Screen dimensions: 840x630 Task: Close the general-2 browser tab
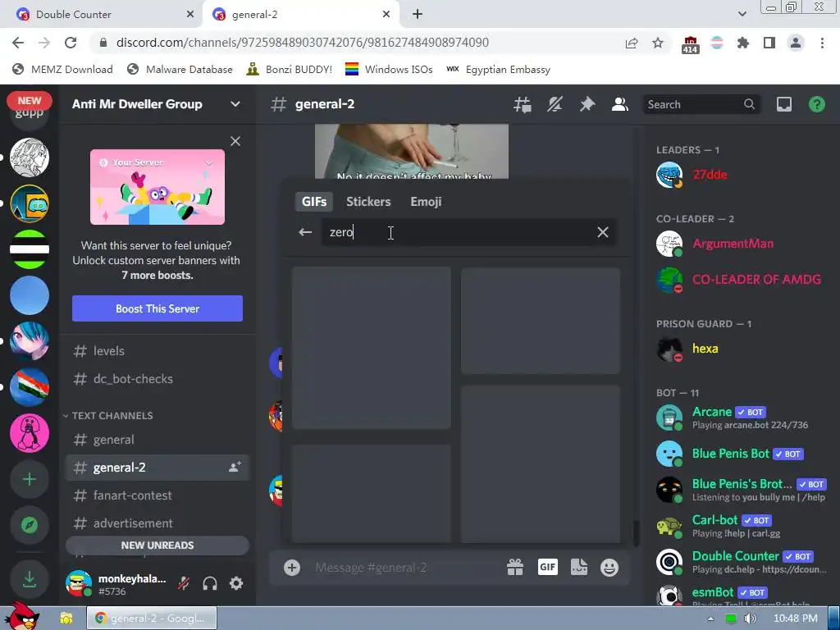click(x=386, y=15)
